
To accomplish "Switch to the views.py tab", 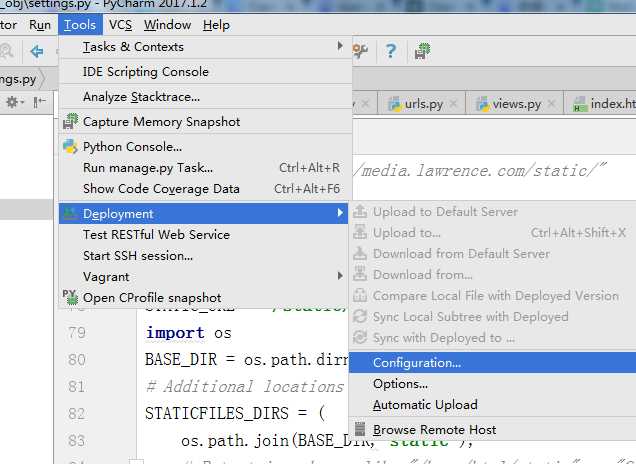I will 515,104.
